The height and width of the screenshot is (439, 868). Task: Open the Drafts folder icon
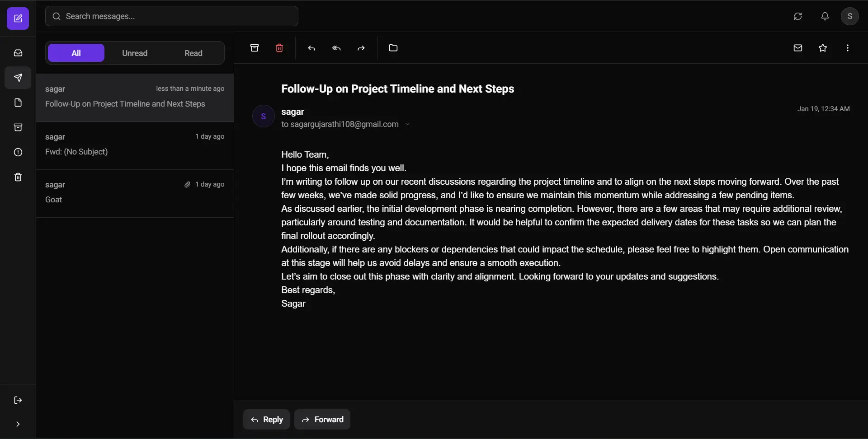(x=18, y=103)
